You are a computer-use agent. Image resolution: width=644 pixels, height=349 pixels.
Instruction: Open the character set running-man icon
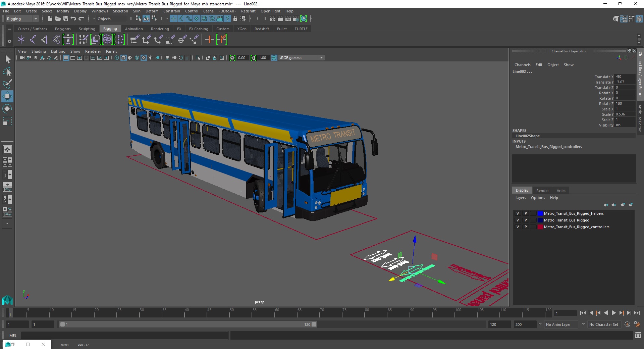(x=637, y=325)
